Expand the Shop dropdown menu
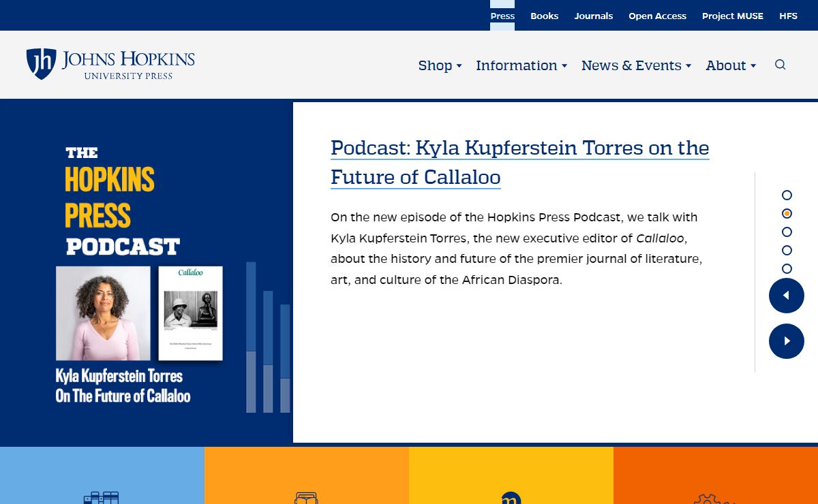Image resolution: width=818 pixels, height=504 pixels. point(440,65)
